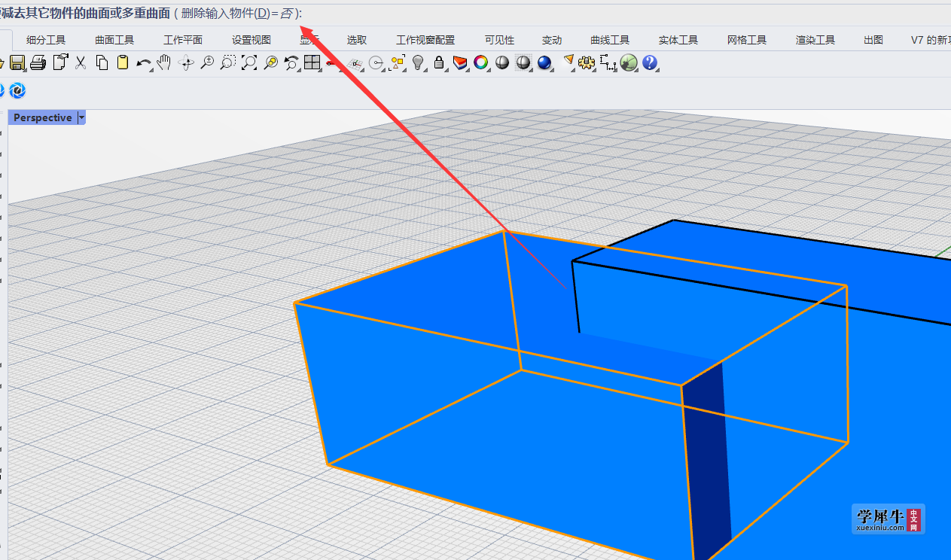
Task: Click the Undo arrow icon
Action: [144, 63]
